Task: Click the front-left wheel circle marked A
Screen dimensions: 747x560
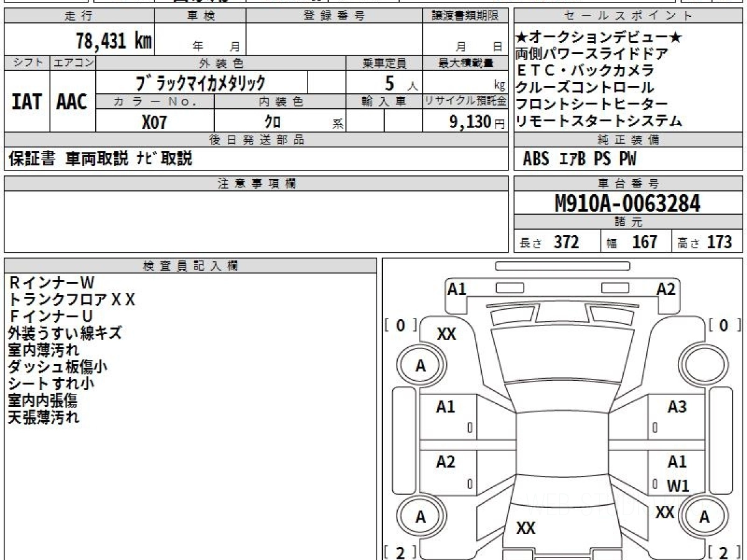Action: click(421, 366)
